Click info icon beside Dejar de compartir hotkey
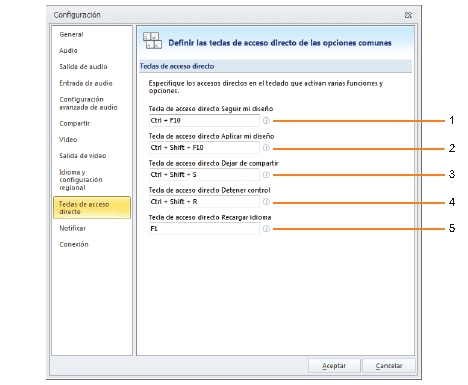468x385 pixels. [x=266, y=175]
